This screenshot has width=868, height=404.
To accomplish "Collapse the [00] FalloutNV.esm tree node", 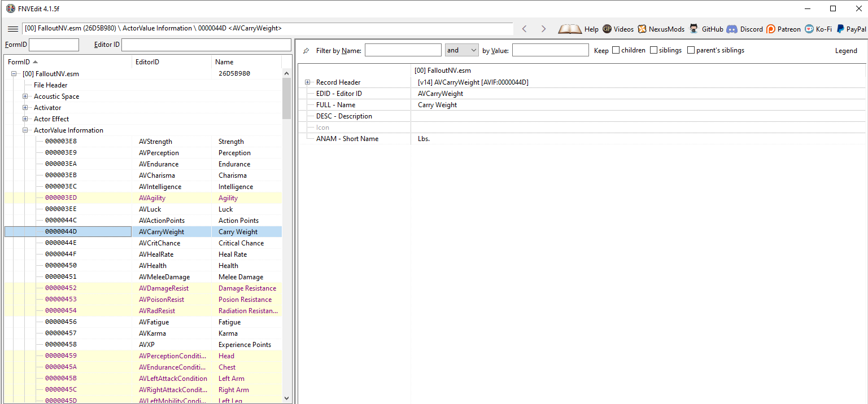I will point(14,74).
